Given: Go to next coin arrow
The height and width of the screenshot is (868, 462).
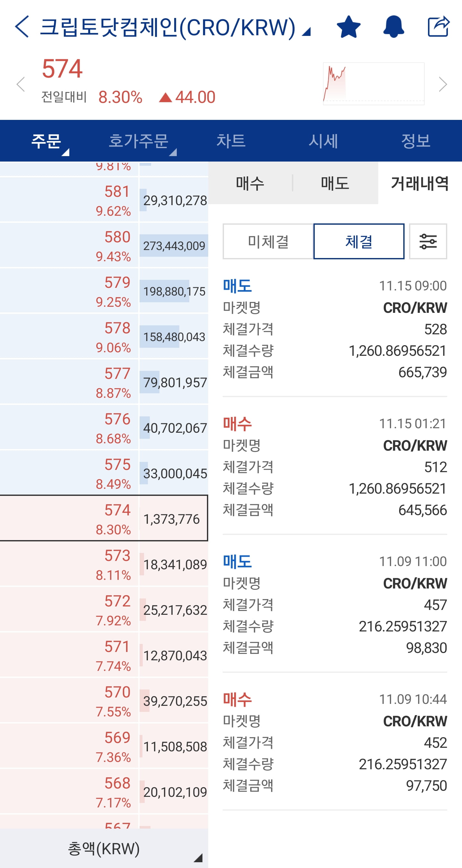Looking at the screenshot, I should 443,84.
